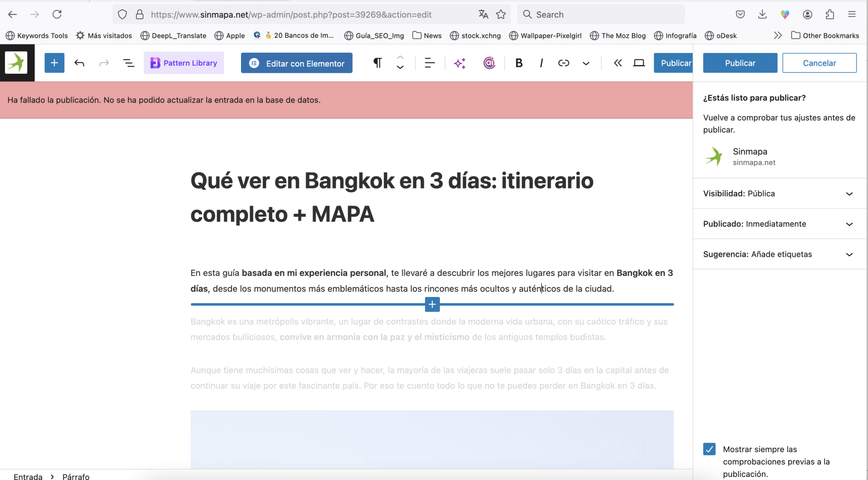This screenshot has height=480, width=868.
Task: Toggle italic formatting
Action: point(541,63)
